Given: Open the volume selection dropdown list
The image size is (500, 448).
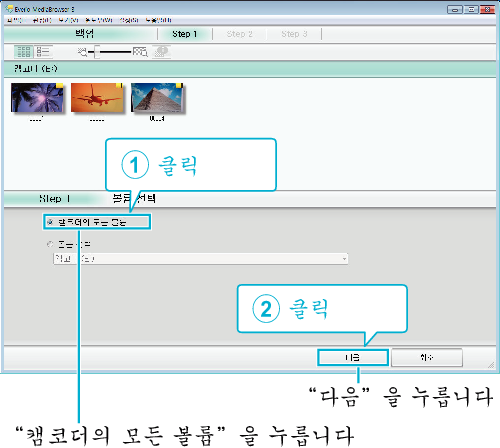Looking at the screenshot, I should click(x=201, y=259).
